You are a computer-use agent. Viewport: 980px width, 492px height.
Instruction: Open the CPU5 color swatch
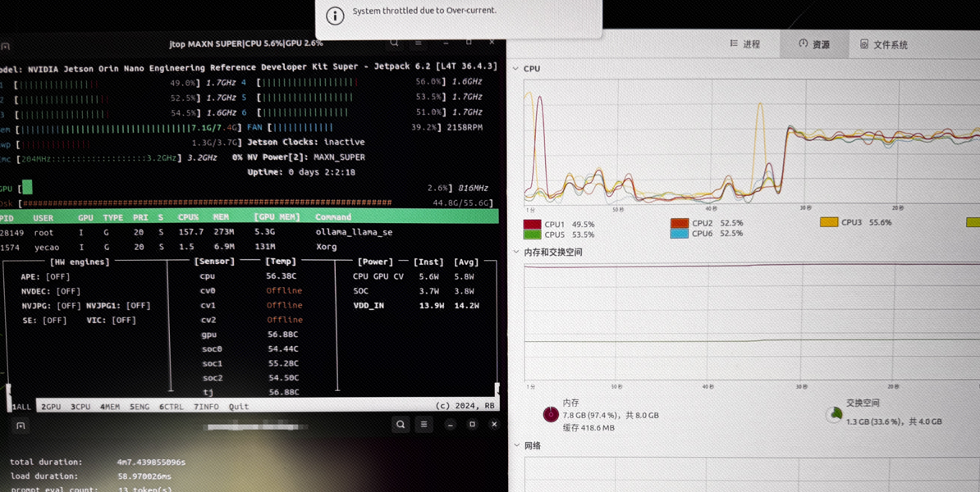533,235
